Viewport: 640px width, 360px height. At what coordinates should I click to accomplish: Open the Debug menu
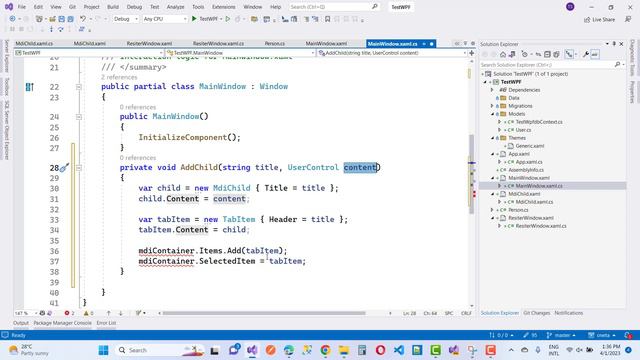click(134, 7)
